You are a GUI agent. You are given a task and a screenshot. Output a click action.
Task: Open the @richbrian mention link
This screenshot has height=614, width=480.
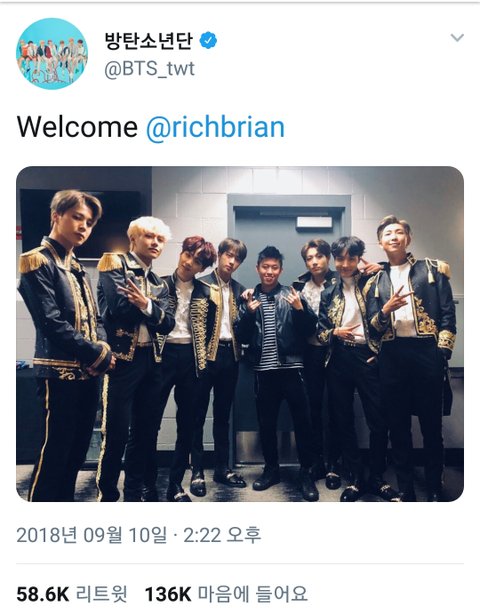(x=215, y=127)
